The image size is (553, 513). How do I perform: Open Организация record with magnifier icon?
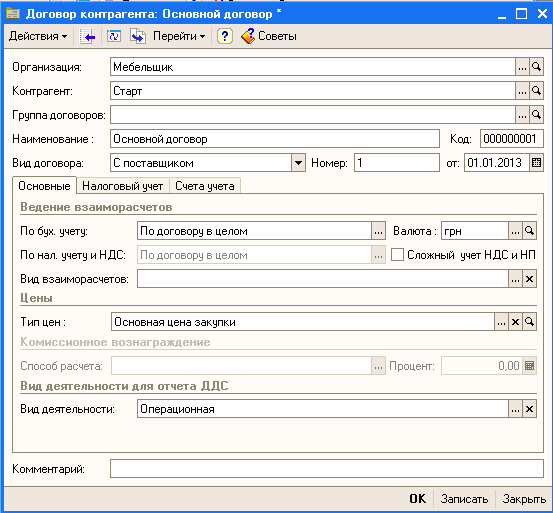[x=536, y=67]
